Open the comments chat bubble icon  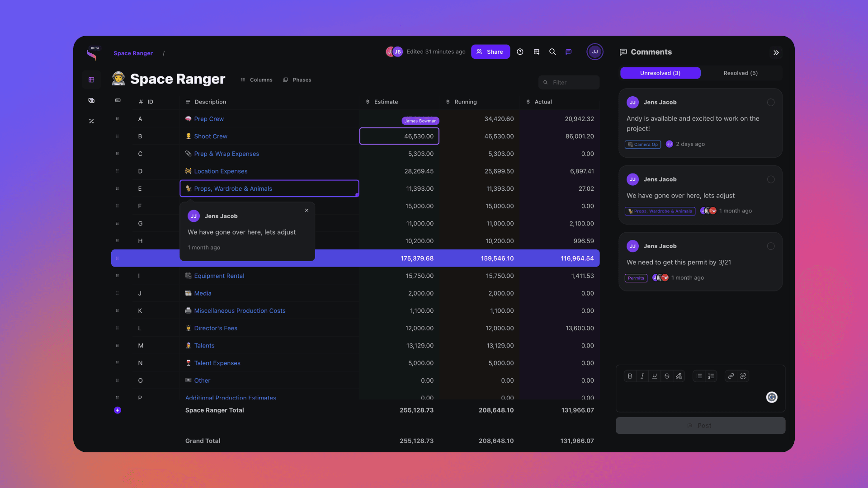pyautogui.click(x=568, y=52)
